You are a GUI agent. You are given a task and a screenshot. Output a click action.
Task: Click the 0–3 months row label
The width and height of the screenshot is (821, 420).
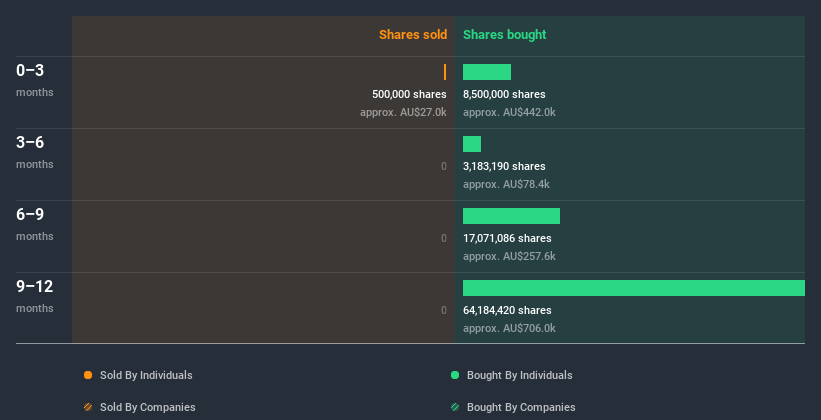[x=35, y=80]
